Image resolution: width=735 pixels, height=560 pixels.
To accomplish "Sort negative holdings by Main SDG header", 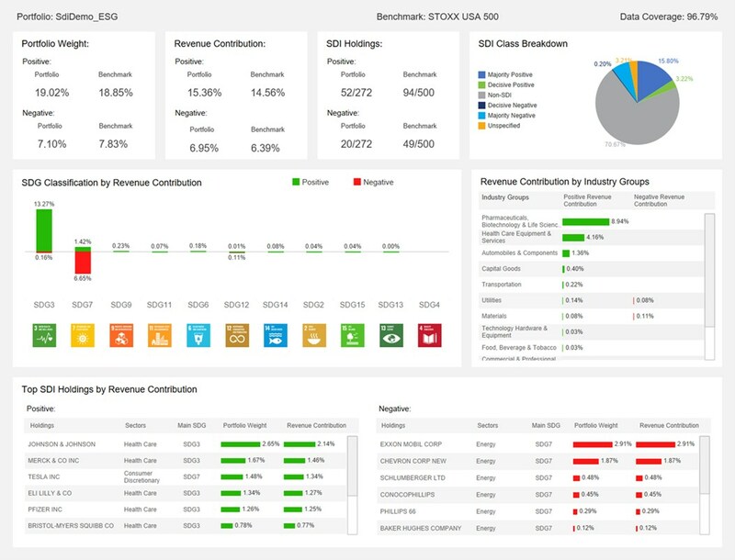I will [x=546, y=425].
